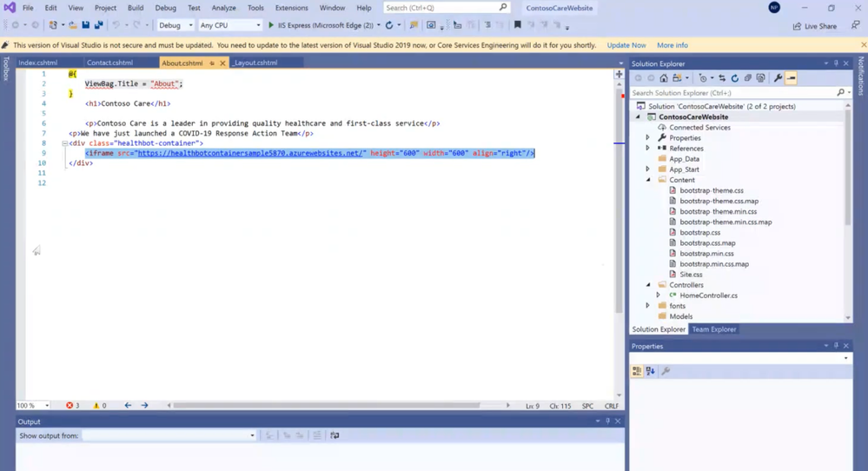Collapse the Controllers folder
This screenshot has height=471, width=868.
click(x=647, y=285)
